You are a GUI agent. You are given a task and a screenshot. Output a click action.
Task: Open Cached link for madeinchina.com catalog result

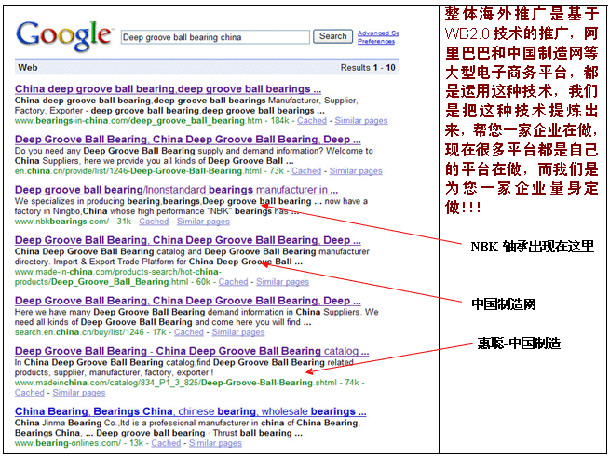[x=30, y=393]
